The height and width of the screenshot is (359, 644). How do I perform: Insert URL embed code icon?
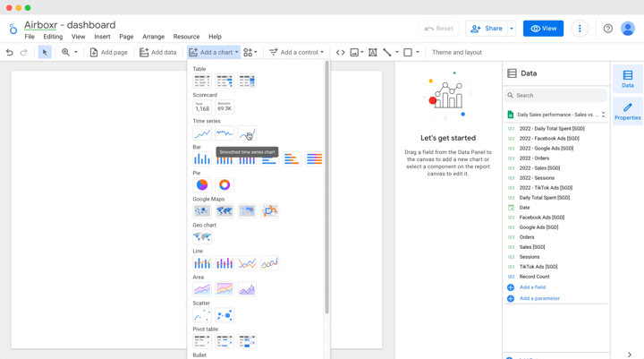coord(340,52)
